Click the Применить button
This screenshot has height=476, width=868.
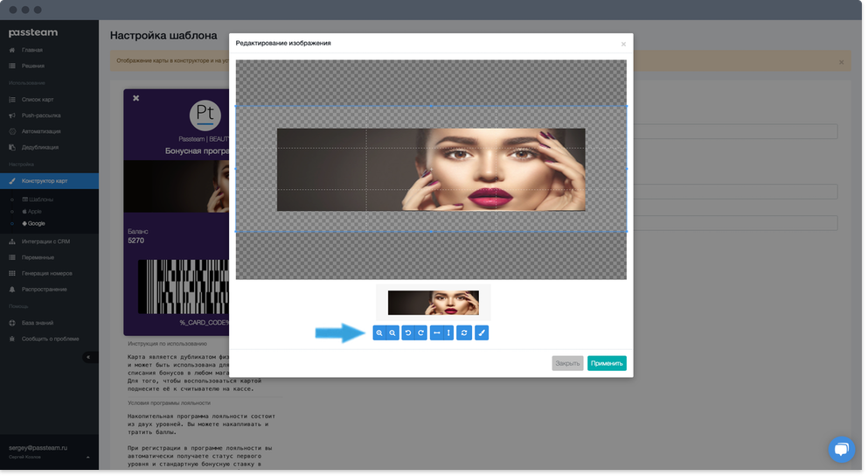click(607, 363)
